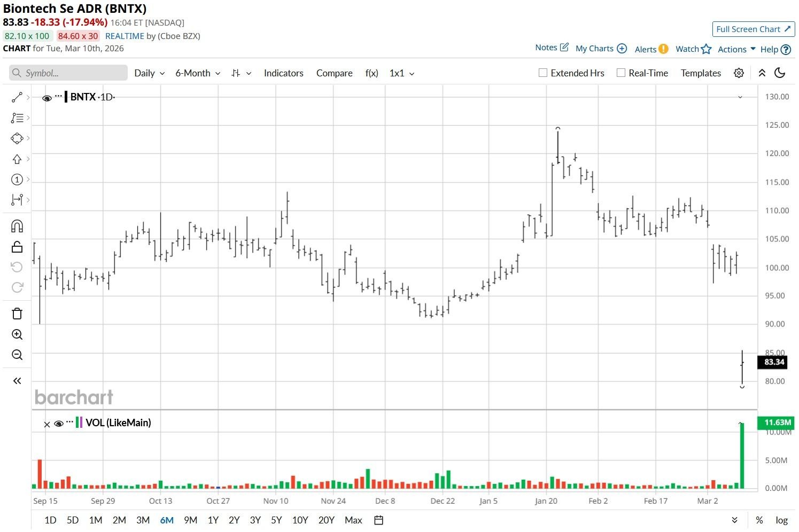Switch the price scale to log

coord(782,520)
